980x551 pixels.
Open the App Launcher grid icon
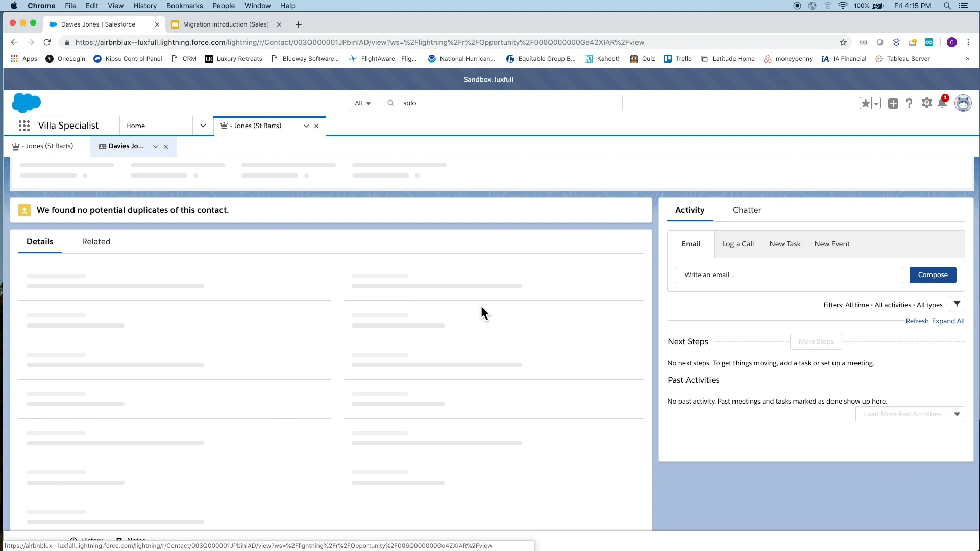click(24, 126)
